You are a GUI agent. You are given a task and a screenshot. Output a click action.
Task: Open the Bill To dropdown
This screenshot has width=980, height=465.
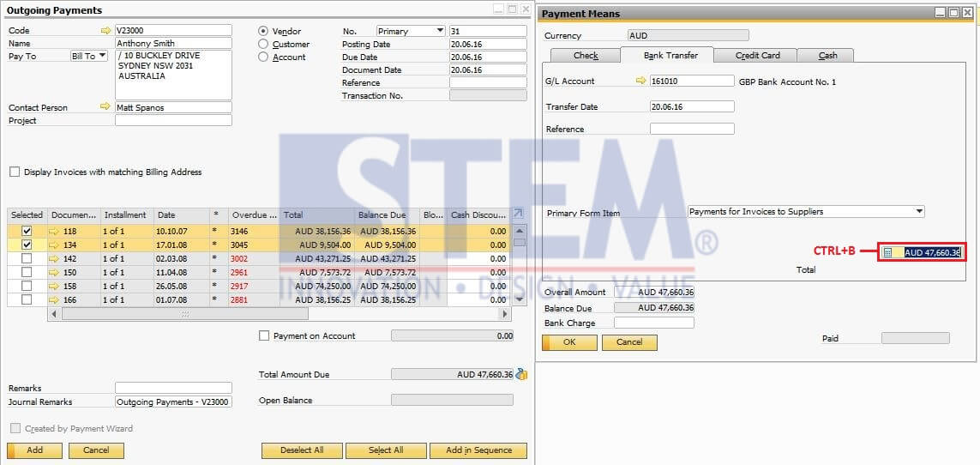pos(89,57)
